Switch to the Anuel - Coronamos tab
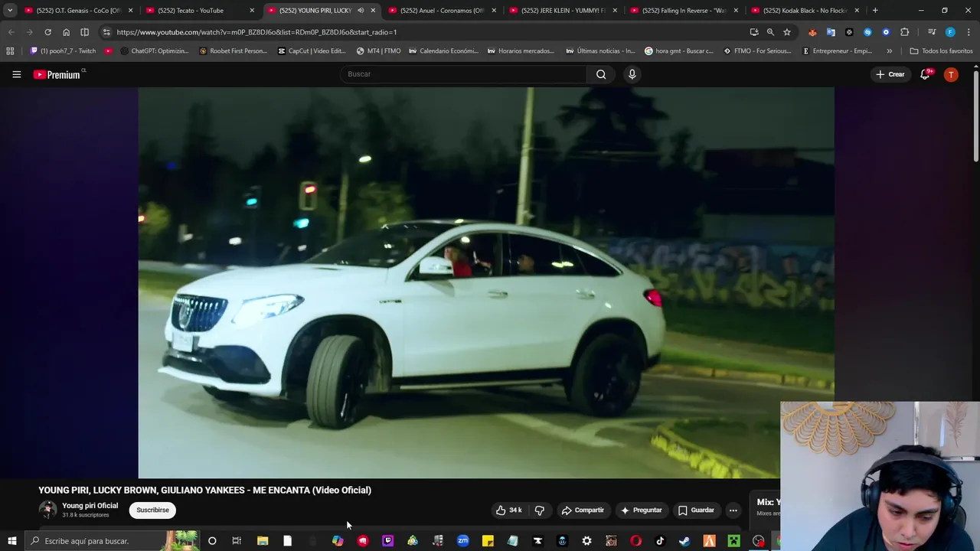 click(440, 11)
